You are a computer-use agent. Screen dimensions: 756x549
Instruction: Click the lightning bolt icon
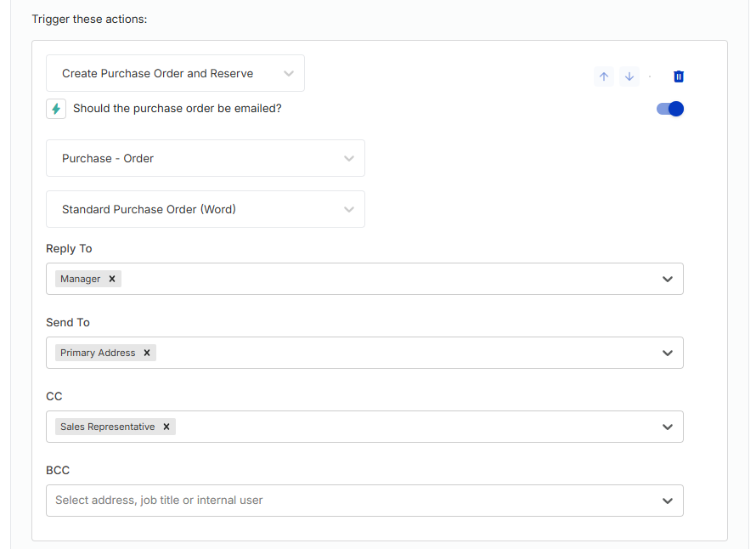click(x=56, y=109)
